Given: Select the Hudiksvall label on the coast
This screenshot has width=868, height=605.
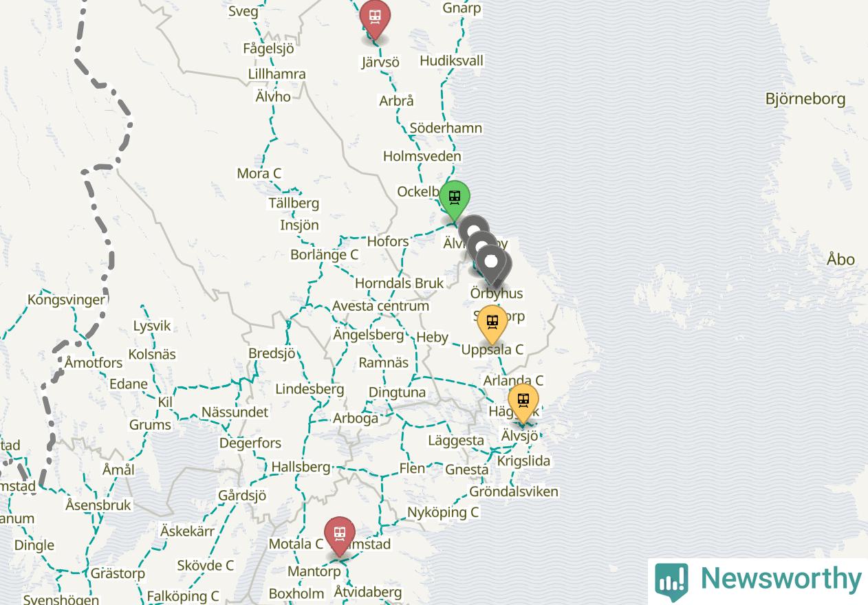Looking at the screenshot, I should (x=451, y=61).
